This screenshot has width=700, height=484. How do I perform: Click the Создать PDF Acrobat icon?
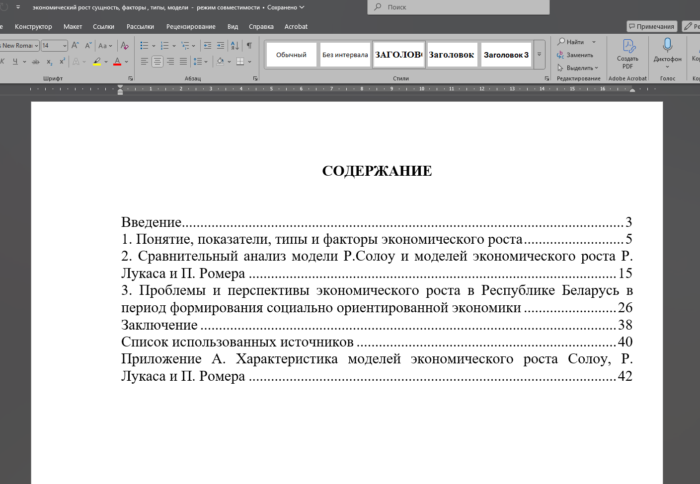click(628, 54)
